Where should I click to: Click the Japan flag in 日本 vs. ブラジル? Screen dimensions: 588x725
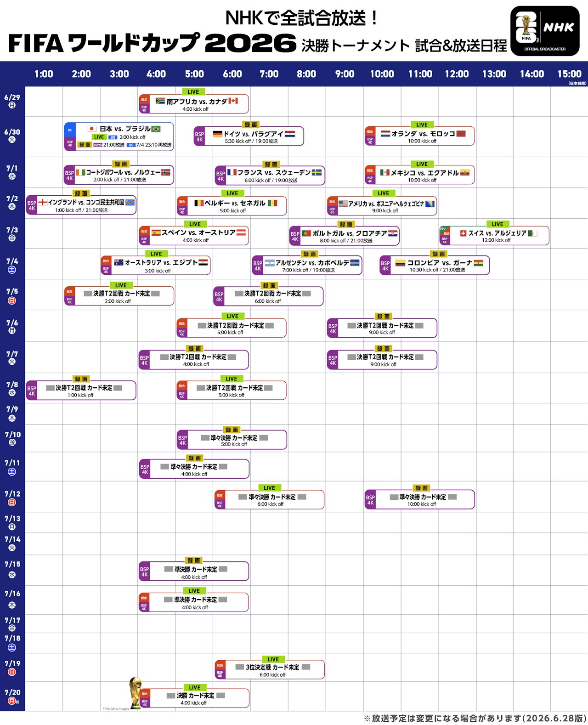92,129
